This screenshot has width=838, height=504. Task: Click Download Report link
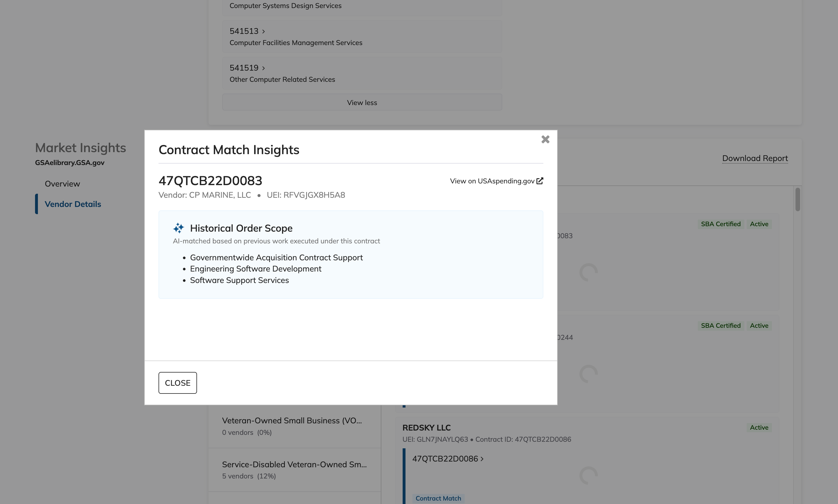(x=755, y=158)
